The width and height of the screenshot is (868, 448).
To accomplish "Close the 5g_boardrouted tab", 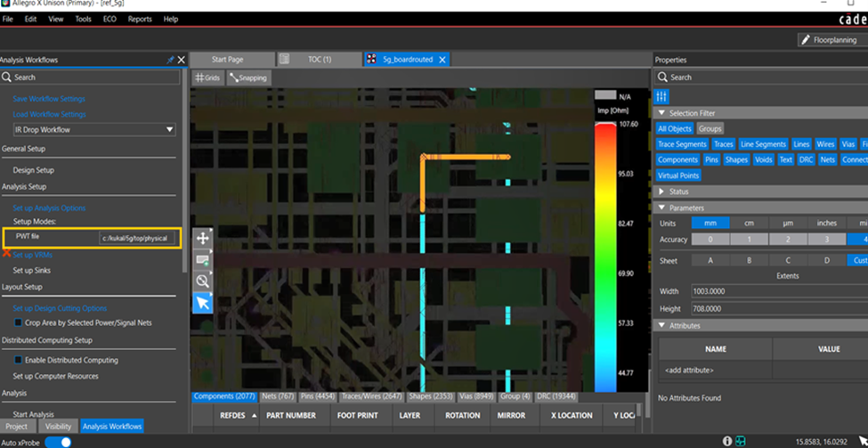I will coord(442,60).
